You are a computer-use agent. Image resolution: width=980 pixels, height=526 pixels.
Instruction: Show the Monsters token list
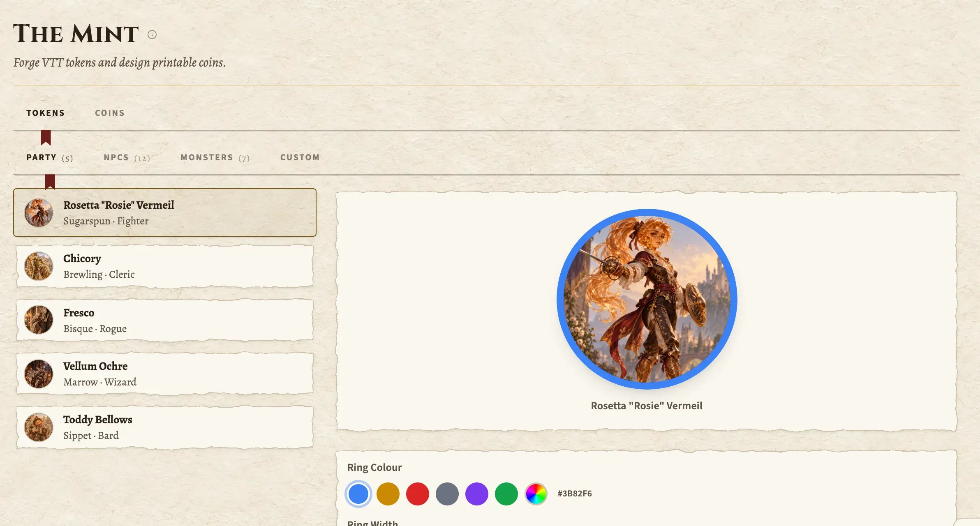[x=215, y=158]
